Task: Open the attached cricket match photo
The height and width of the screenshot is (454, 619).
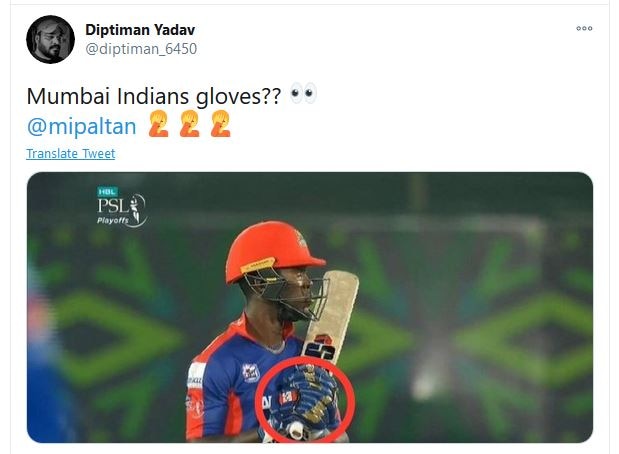Action: (x=310, y=307)
